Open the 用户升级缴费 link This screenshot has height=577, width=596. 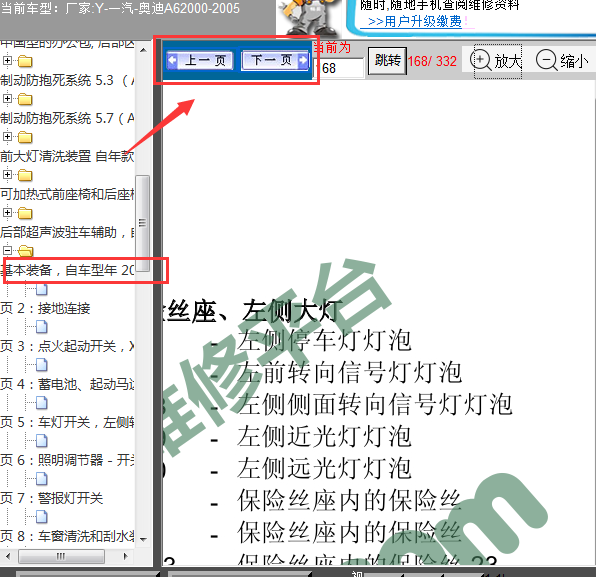click(x=415, y=21)
